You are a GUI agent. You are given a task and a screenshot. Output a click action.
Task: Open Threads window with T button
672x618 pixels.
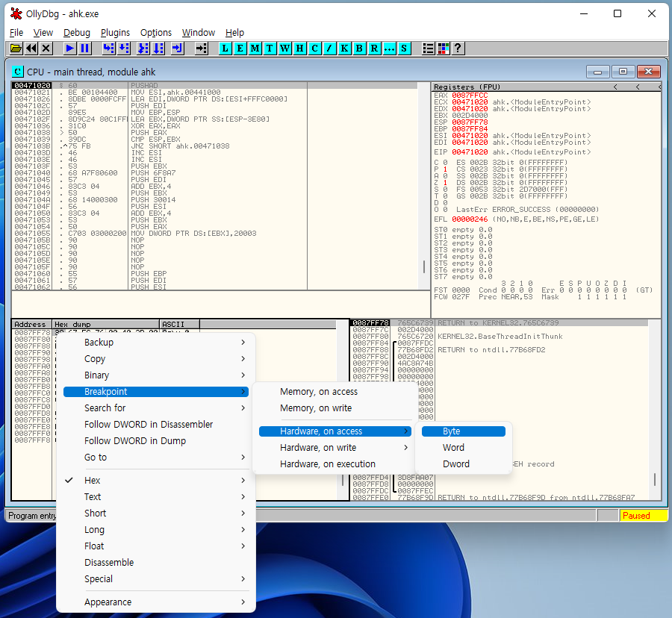click(270, 49)
